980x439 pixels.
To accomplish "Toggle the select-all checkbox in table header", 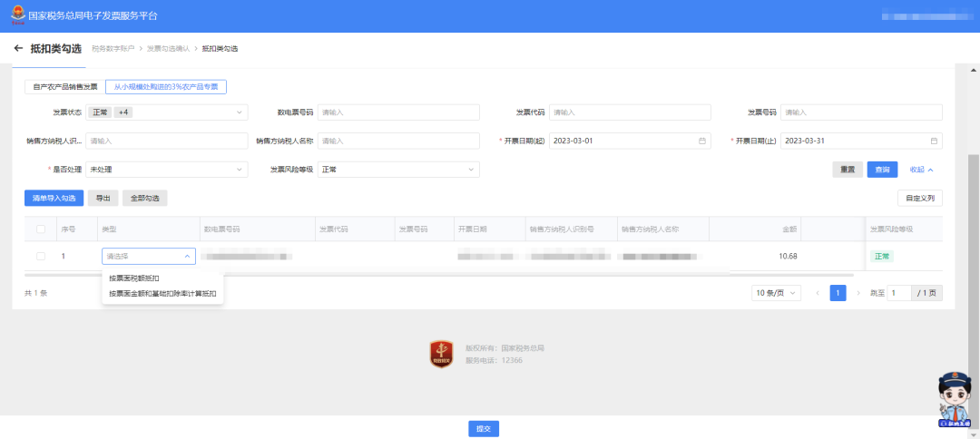I will pyautogui.click(x=41, y=229).
